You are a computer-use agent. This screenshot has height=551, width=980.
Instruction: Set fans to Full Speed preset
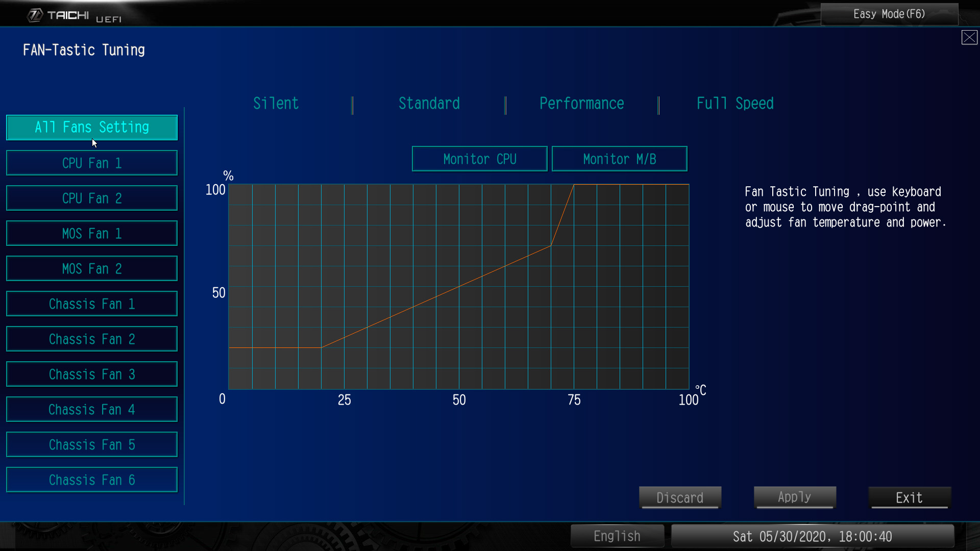click(x=734, y=103)
